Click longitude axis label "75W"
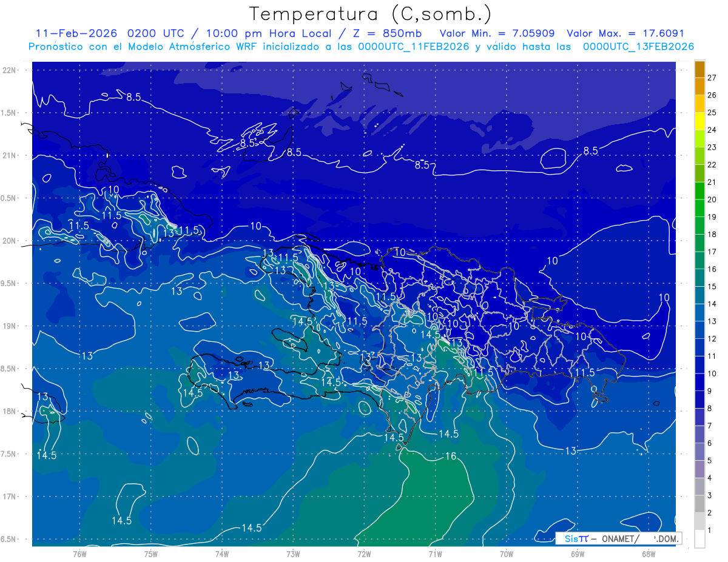Image resolution: width=728 pixels, height=562 pixels. 151,554
